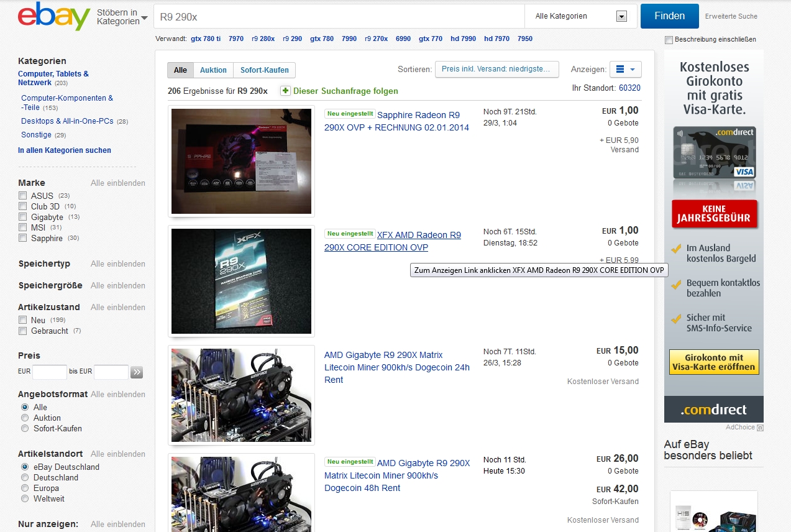Open Computer-Komponenten & -Teile category

(67, 103)
